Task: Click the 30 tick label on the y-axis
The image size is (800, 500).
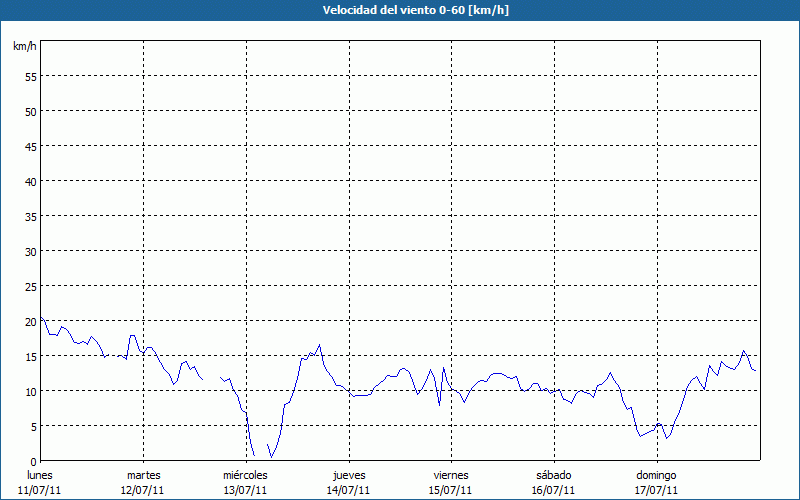Action: click(30, 251)
